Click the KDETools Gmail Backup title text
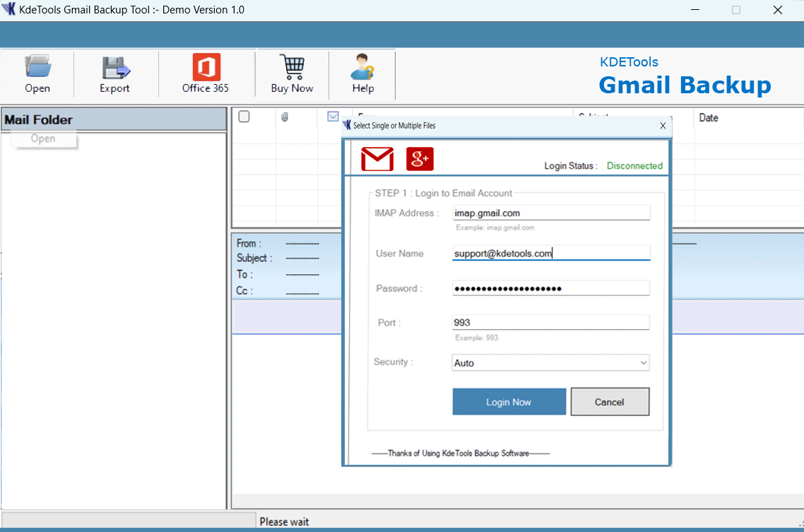The width and height of the screenshot is (804, 532). pyautogui.click(x=684, y=74)
